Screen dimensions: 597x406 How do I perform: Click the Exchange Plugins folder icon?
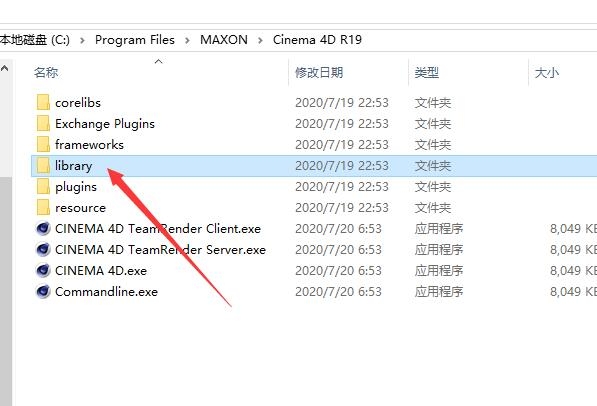(43, 123)
